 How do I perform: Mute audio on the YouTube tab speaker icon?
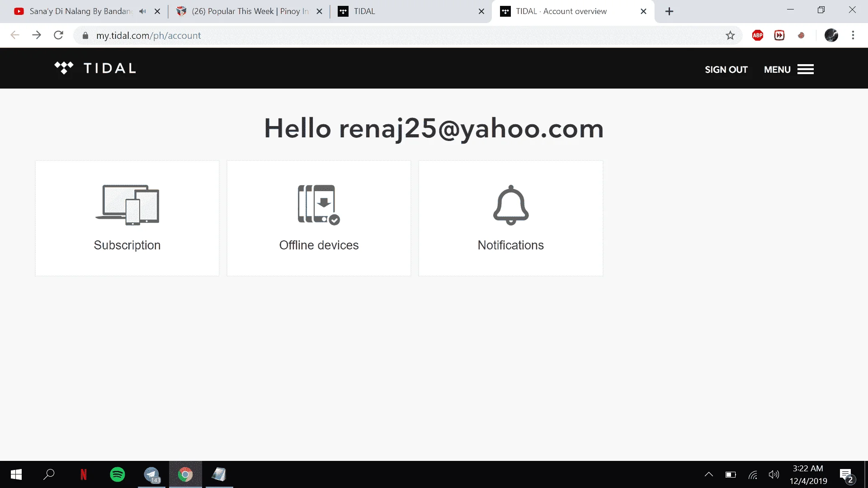click(142, 11)
